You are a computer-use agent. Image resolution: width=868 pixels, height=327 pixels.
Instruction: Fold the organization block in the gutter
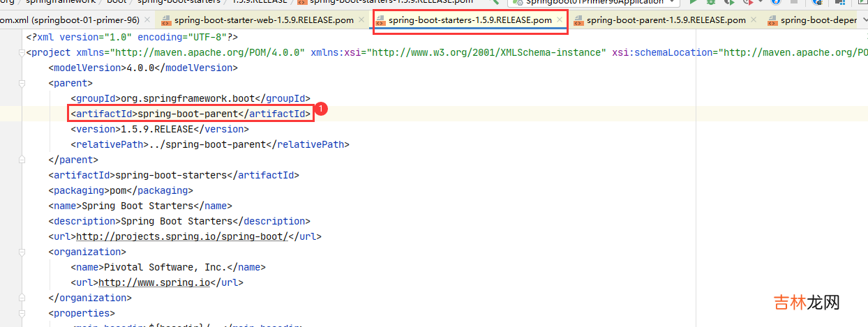click(22, 252)
